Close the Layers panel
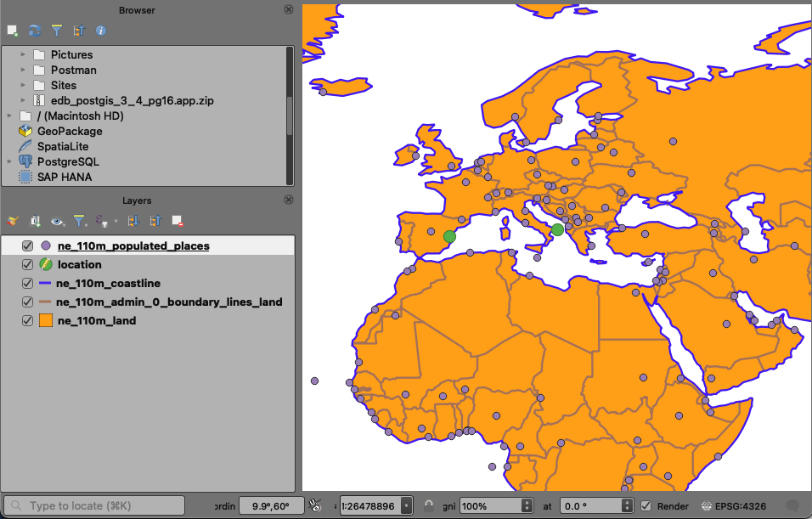 click(289, 200)
